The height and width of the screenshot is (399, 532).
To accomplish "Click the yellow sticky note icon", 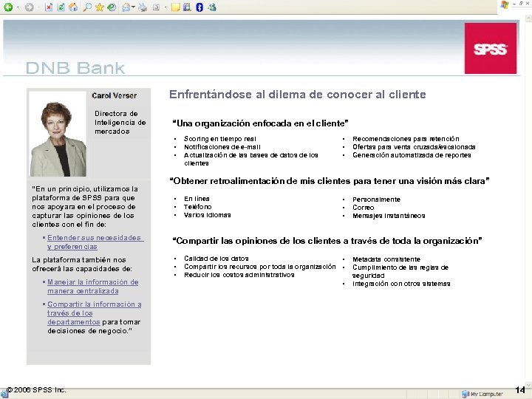I will (x=175, y=7).
